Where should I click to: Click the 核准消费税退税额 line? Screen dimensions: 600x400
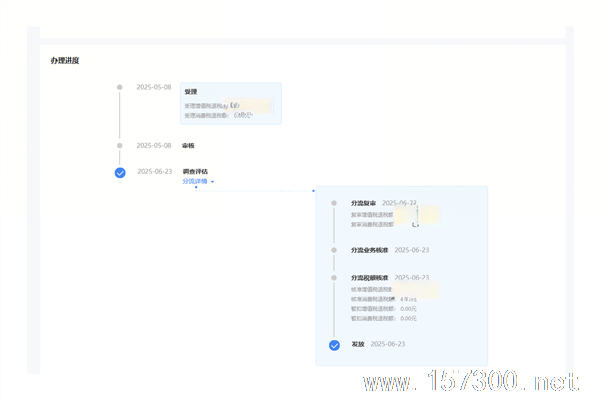click(384, 299)
